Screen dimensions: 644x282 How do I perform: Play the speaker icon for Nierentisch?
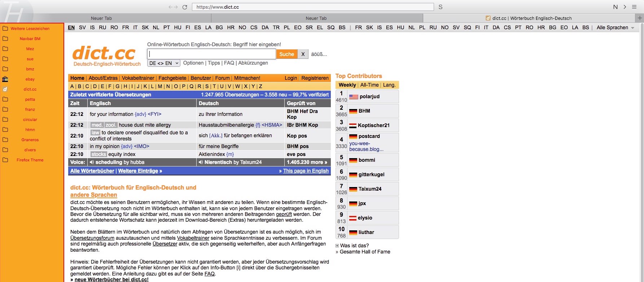201,162
